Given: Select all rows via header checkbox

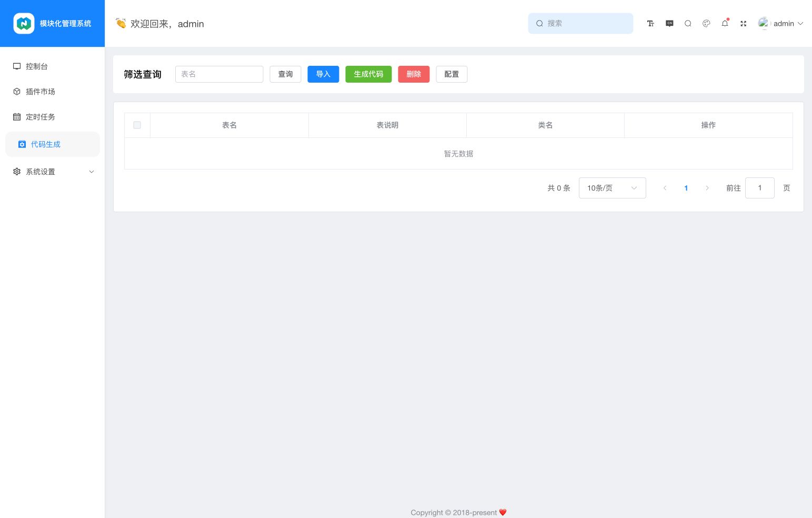Looking at the screenshot, I should click(137, 125).
